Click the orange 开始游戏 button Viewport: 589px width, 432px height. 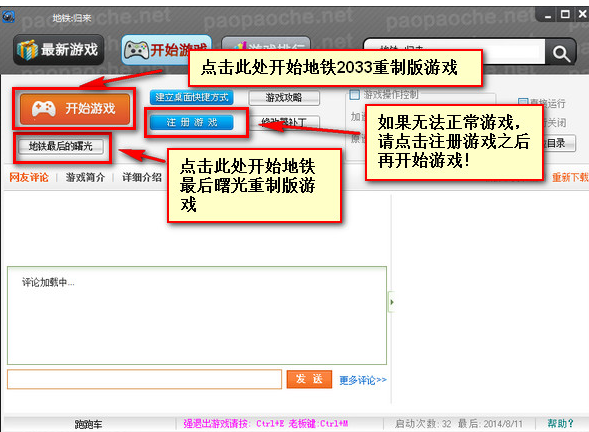pyautogui.click(x=75, y=109)
